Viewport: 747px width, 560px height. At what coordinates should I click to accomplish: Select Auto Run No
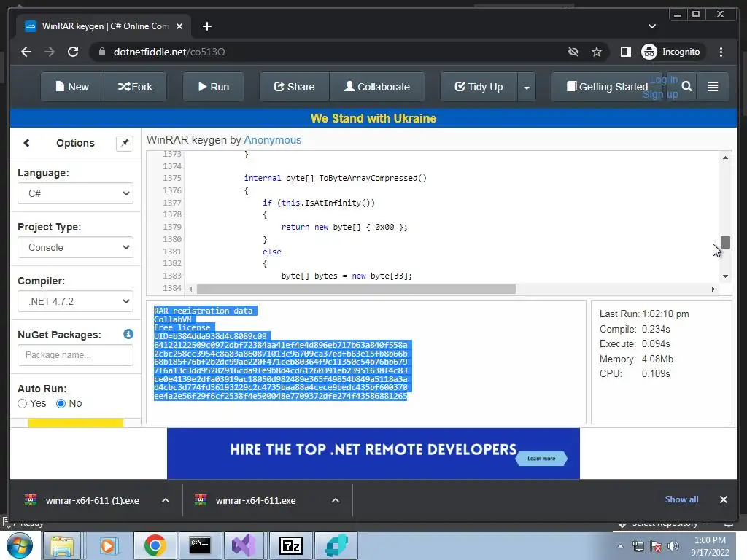[61, 404]
